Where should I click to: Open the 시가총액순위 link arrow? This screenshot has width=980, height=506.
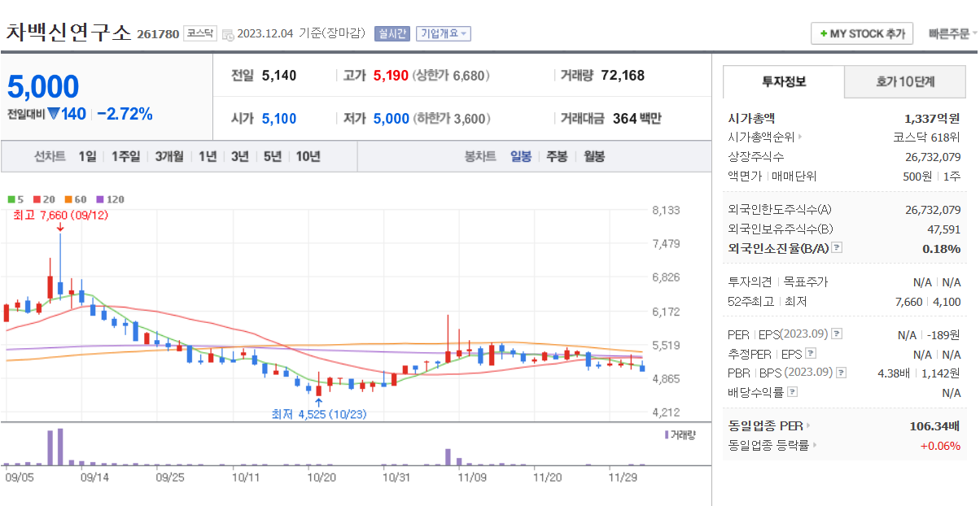(x=800, y=137)
